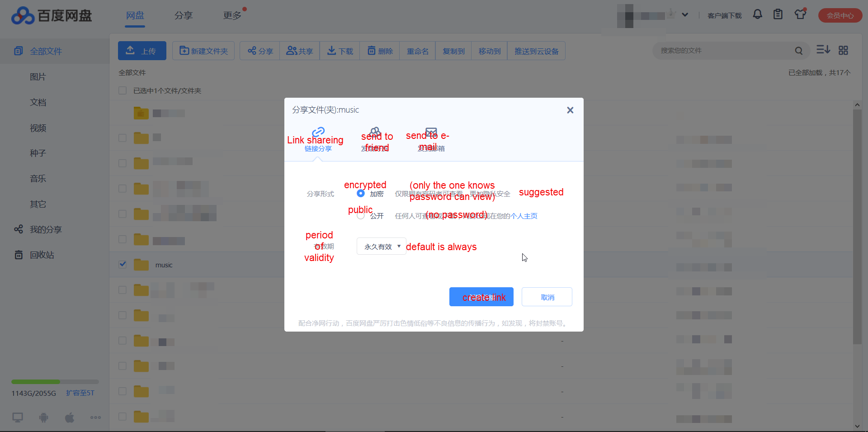Click 客户端下载 link
The width and height of the screenshot is (868, 432).
tap(725, 16)
